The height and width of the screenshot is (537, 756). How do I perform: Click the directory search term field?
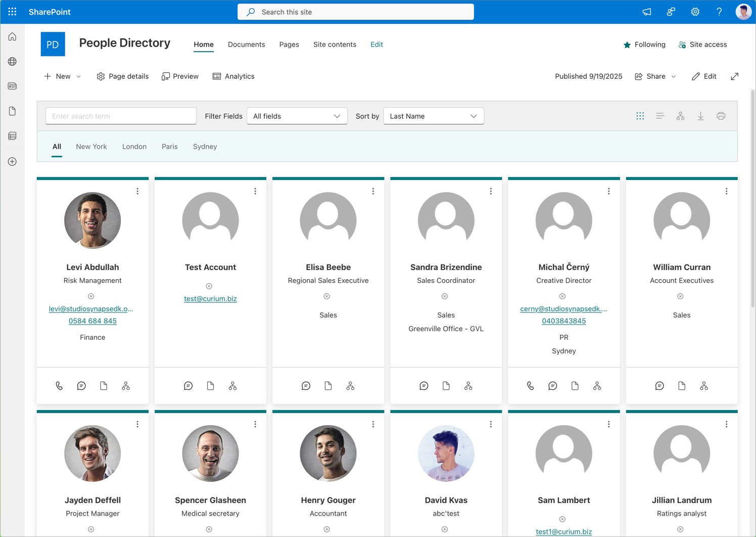(x=121, y=116)
